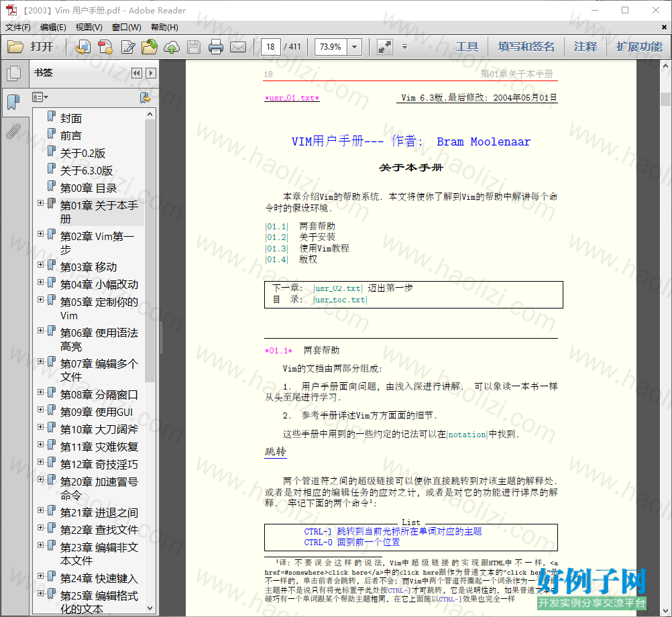Screen dimensions: 672x617
Task: Close the document with menu bar X
Action: tap(664, 27)
